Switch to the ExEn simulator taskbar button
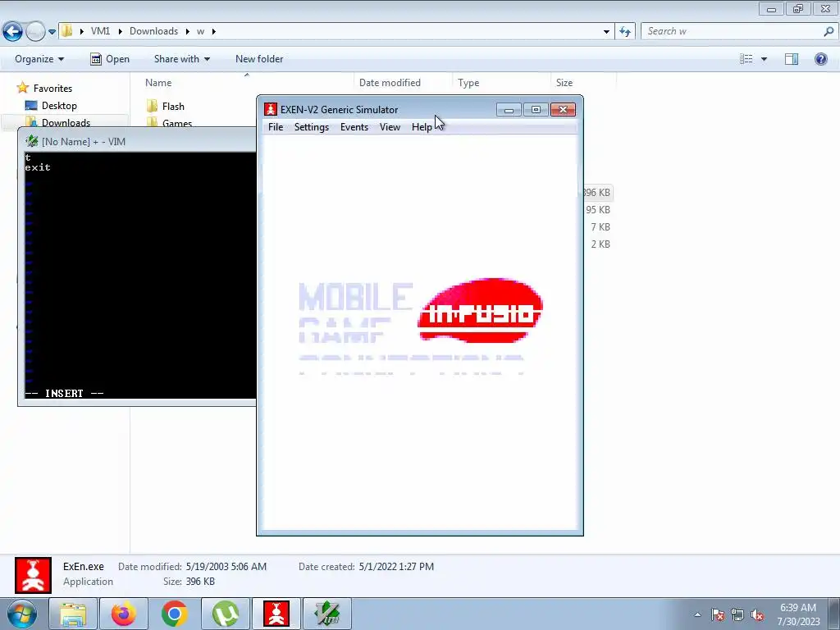The height and width of the screenshot is (630, 840). click(276, 614)
